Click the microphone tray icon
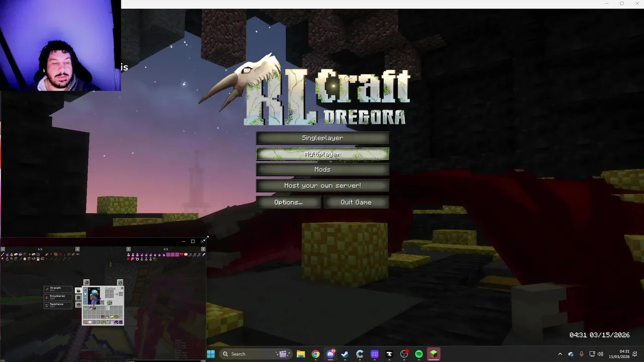The image size is (644, 362). 582,354
